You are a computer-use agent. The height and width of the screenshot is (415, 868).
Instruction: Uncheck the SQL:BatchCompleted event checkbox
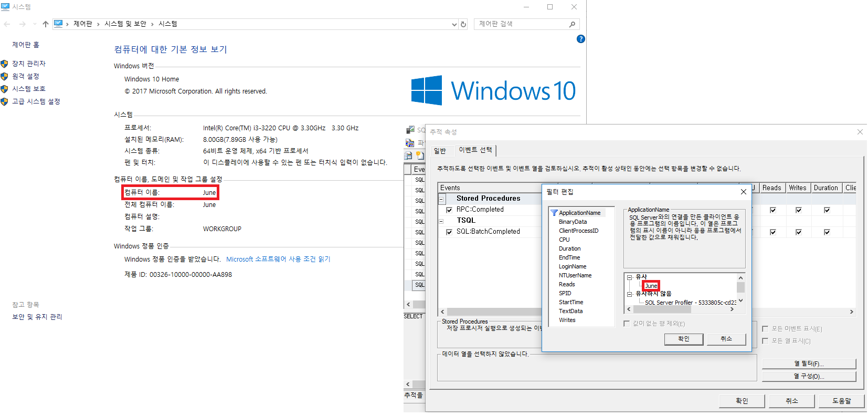pos(449,232)
